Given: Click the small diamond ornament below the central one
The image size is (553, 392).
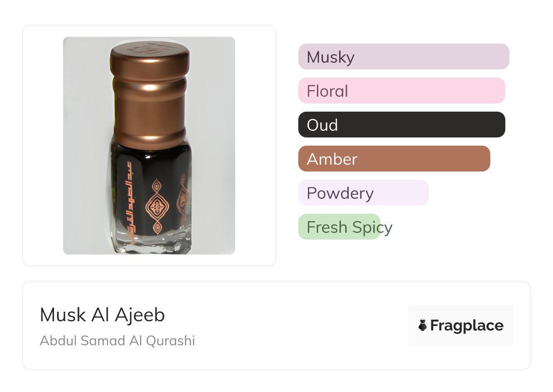Looking at the screenshot, I should point(157,228).
